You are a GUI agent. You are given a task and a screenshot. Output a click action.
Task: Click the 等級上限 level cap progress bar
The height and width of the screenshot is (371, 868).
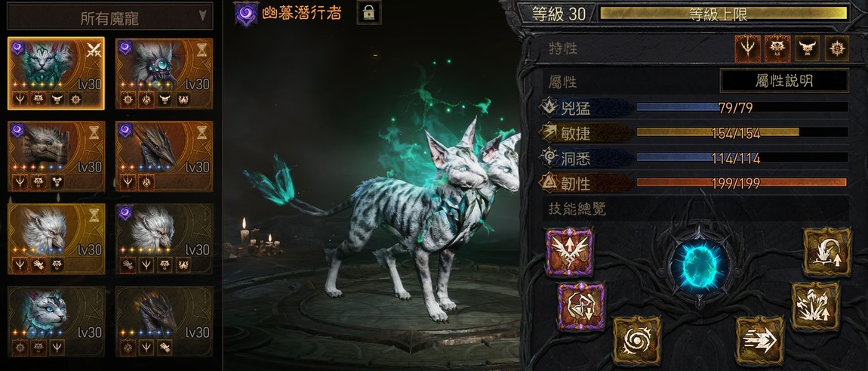[x=724, y=14]
